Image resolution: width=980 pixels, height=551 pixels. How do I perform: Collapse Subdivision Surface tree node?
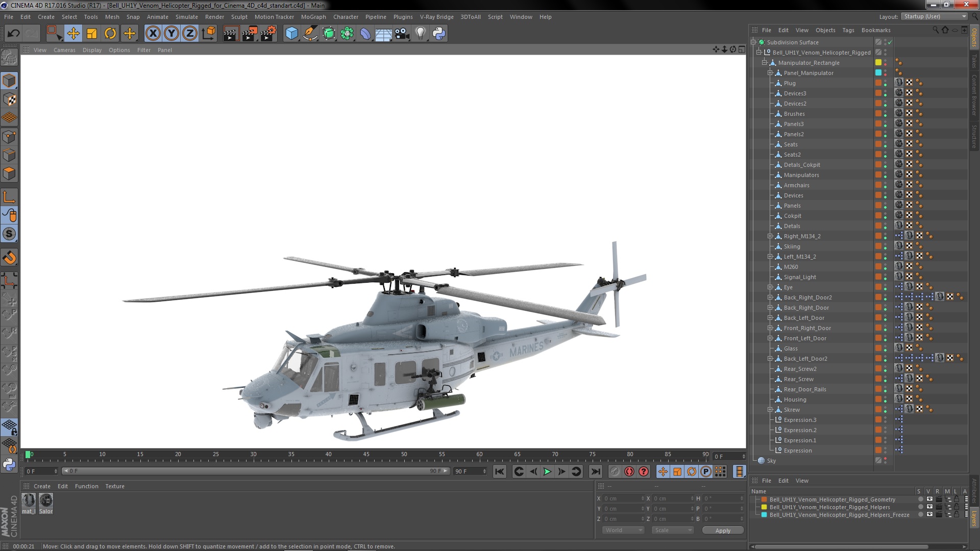[753, 42]
